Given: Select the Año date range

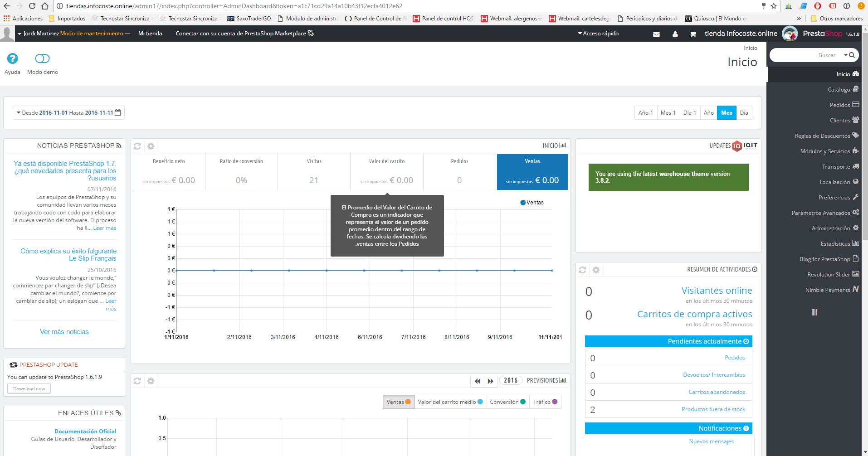Looking at the screenshot, I should (x=709, y=113).
